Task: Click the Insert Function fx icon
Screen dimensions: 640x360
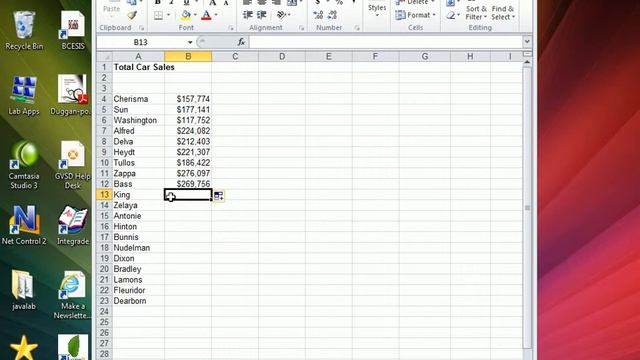Action: coord(241,42)
